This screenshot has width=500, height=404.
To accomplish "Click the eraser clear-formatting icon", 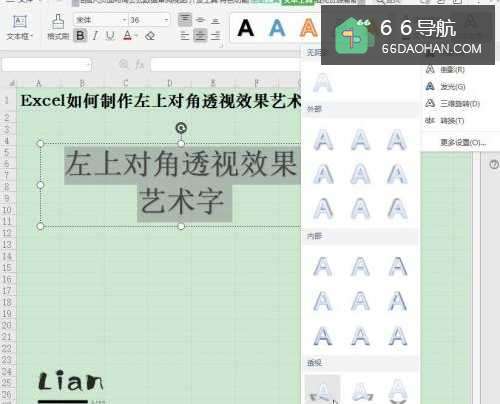I will tap(150, 36).
